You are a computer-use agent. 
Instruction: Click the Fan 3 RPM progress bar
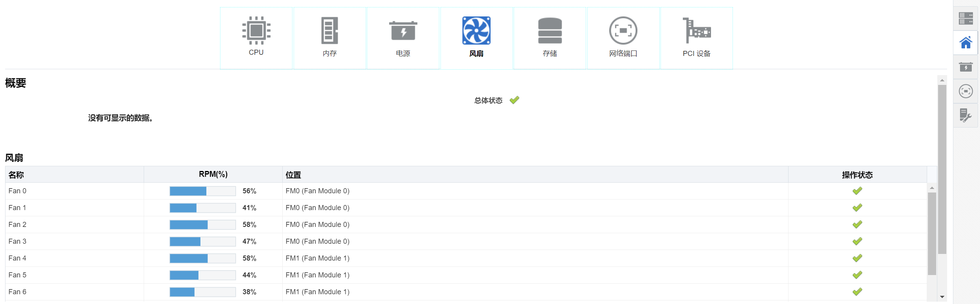[x=203, y=241]
